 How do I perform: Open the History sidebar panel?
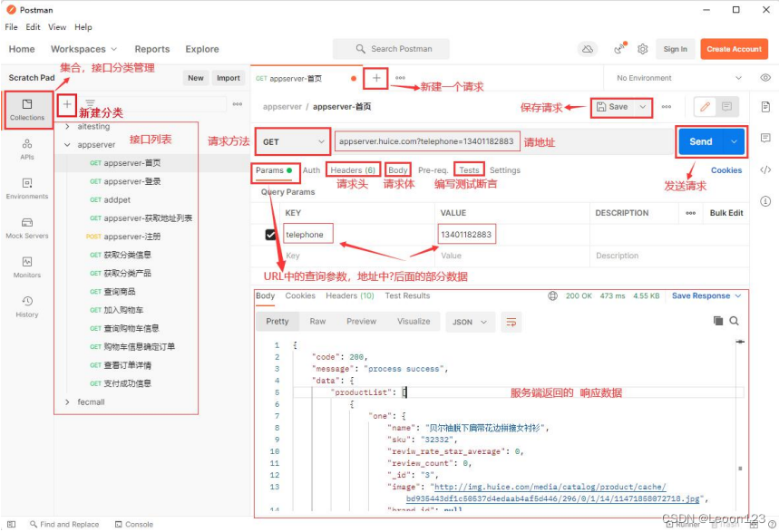click(x=27, y=306)
